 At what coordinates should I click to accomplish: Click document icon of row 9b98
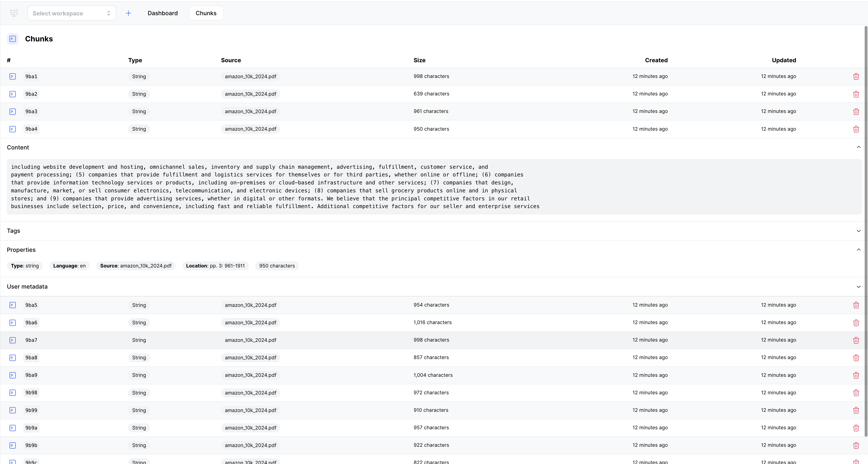12,392
